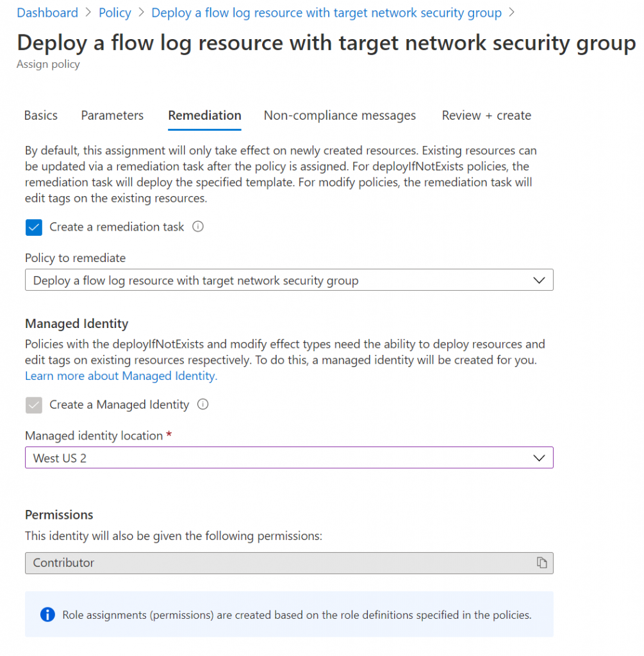Uncheck Create a remediation task checkbox

(x=34, y=227)
